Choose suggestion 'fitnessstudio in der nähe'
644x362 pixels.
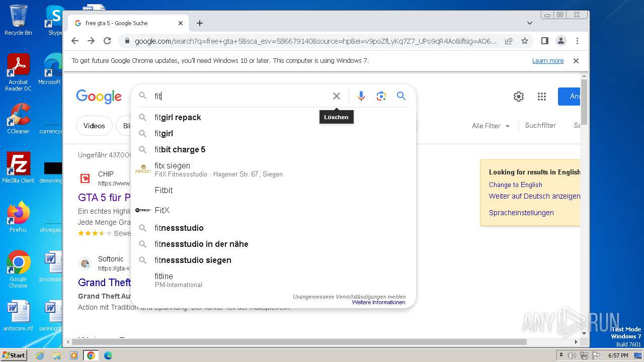273,244
